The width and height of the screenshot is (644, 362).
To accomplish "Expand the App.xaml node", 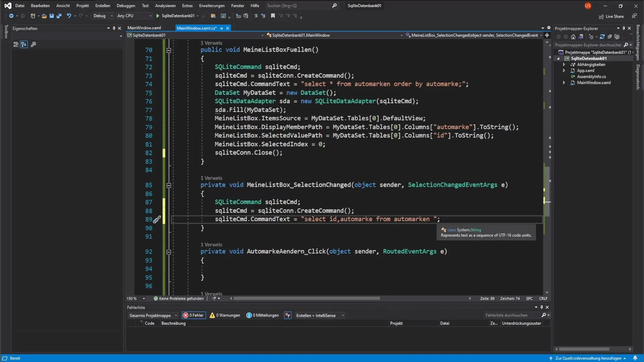I will coord(564,71).
